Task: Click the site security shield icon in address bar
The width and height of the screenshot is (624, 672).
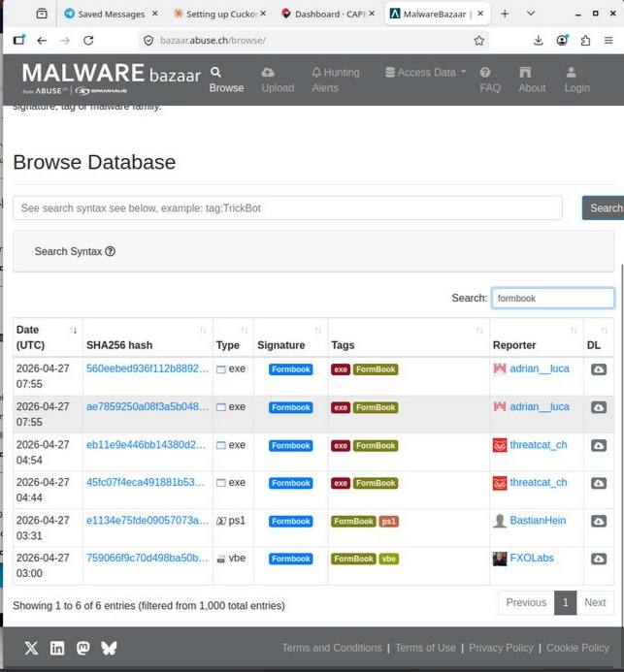Action: [x=148, y=41]
